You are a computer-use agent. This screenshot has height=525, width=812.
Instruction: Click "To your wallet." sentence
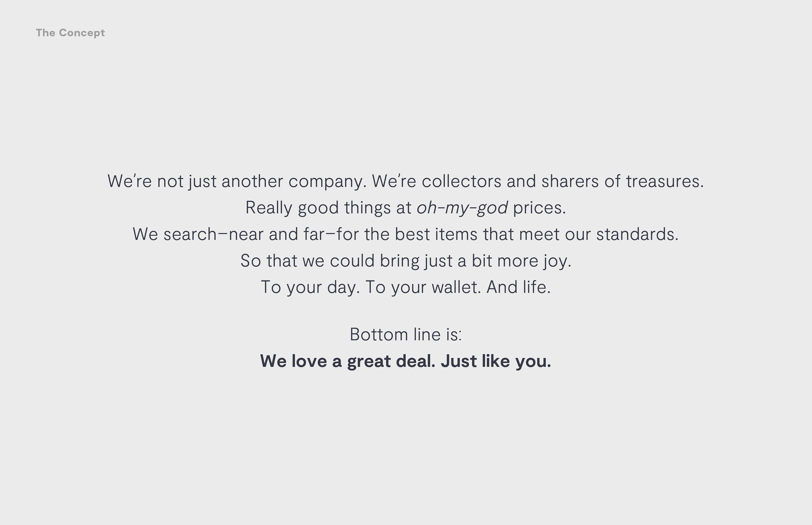(423, 287)
